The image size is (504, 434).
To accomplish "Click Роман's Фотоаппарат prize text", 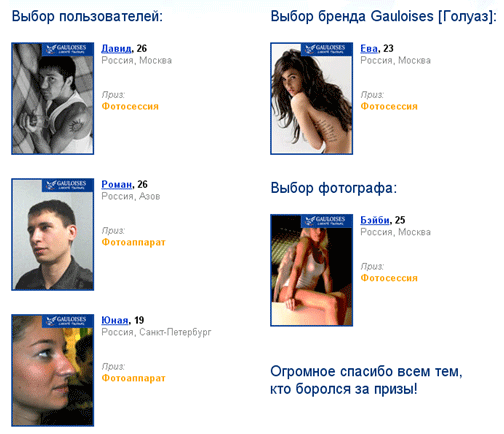I will 133,242.
